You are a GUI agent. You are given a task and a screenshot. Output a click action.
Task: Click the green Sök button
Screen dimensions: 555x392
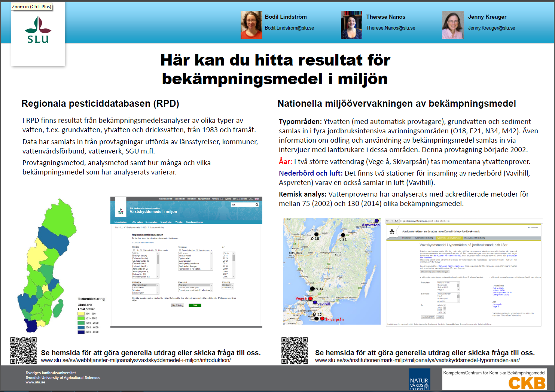[195, 306]
